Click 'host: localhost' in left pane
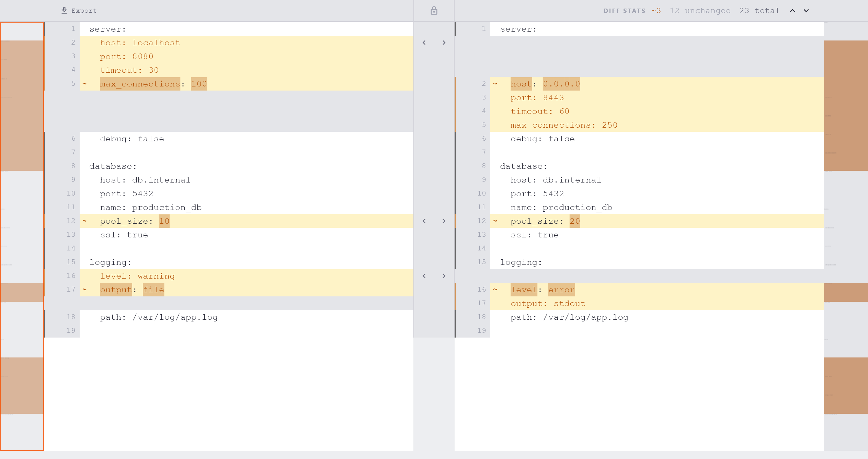 click(140, 43)
